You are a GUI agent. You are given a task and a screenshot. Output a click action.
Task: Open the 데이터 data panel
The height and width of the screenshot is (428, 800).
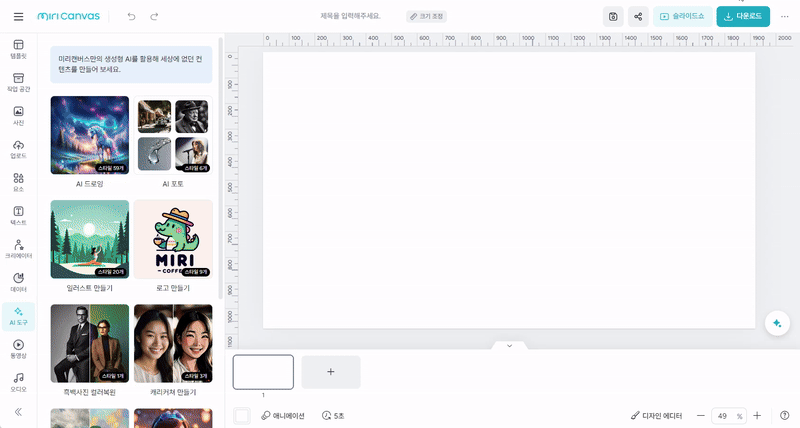pos(18,283)
